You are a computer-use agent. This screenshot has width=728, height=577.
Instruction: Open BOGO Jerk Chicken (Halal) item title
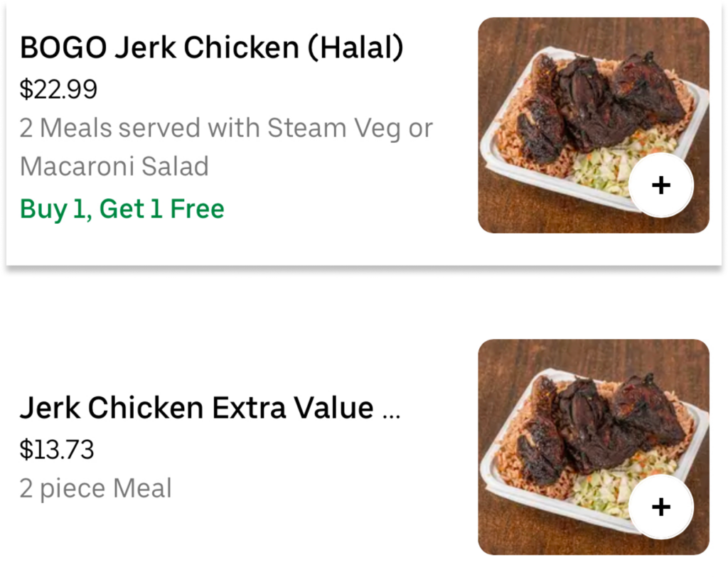pyautogui.click(x=212, y=48)
